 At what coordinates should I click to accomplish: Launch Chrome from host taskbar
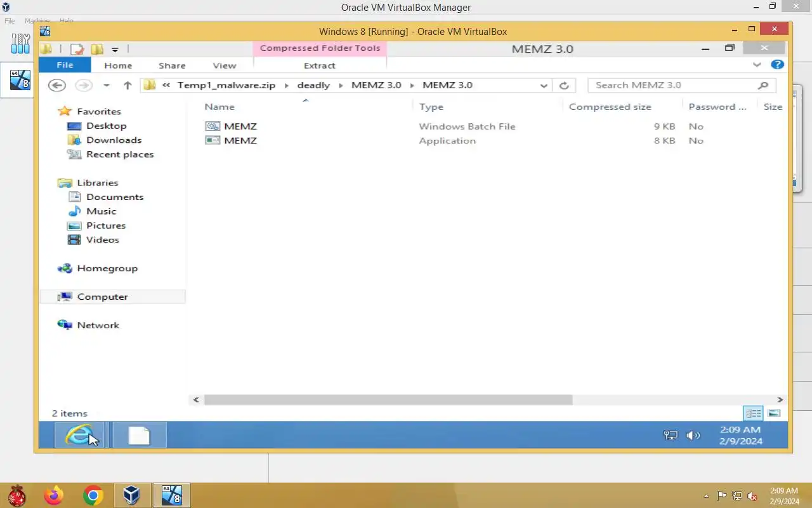93,495
